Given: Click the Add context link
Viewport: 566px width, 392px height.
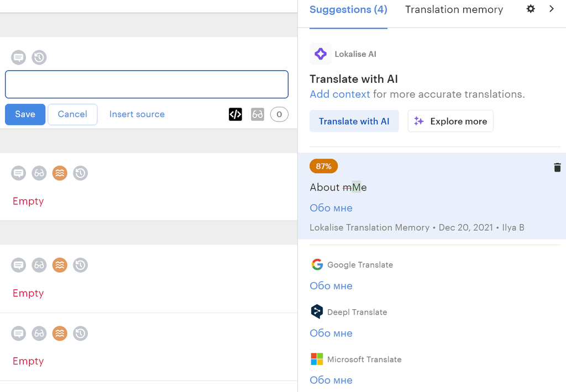Looking at the screenshot, I should 339,94.
